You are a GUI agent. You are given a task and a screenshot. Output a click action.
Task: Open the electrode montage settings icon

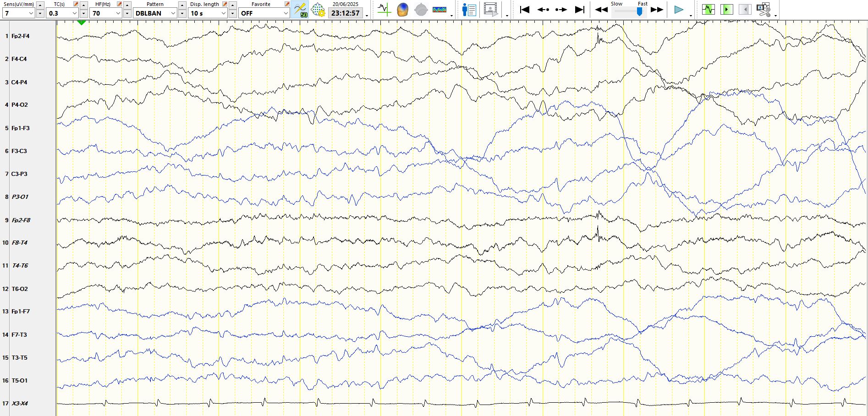pyautogui.click(x=318, y=10)
